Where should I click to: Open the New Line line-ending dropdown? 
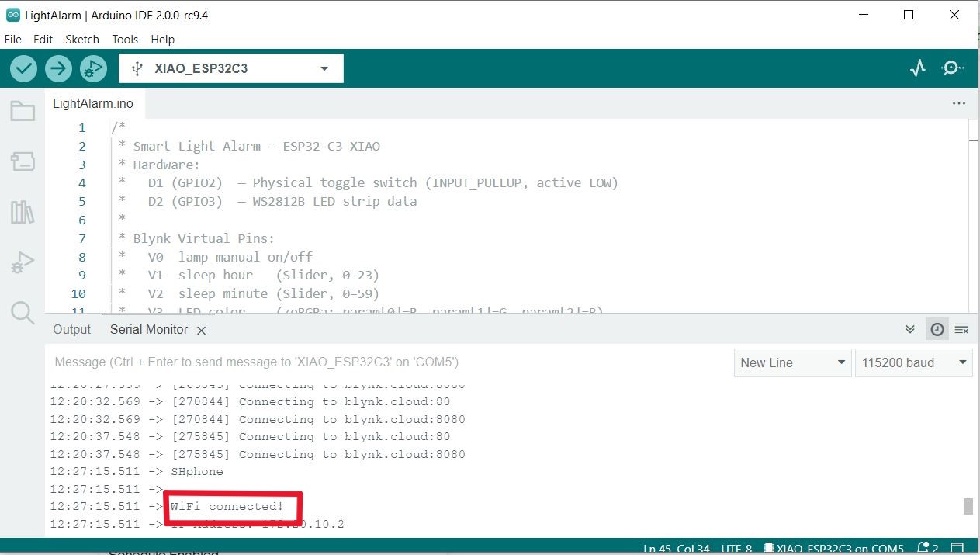pos(792,362)
